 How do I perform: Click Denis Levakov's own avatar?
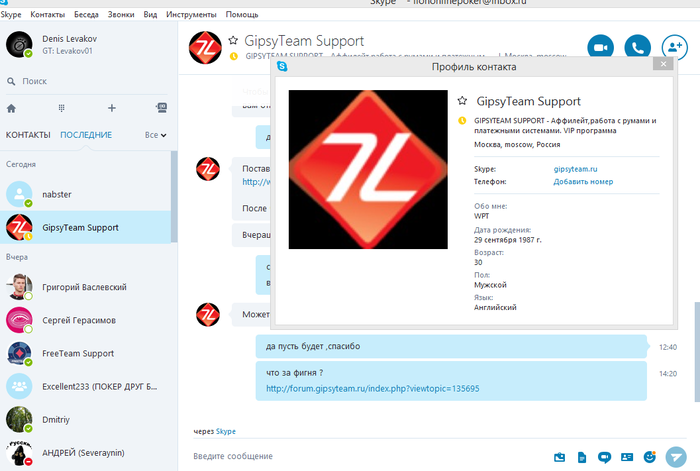(x=19, y=44)
